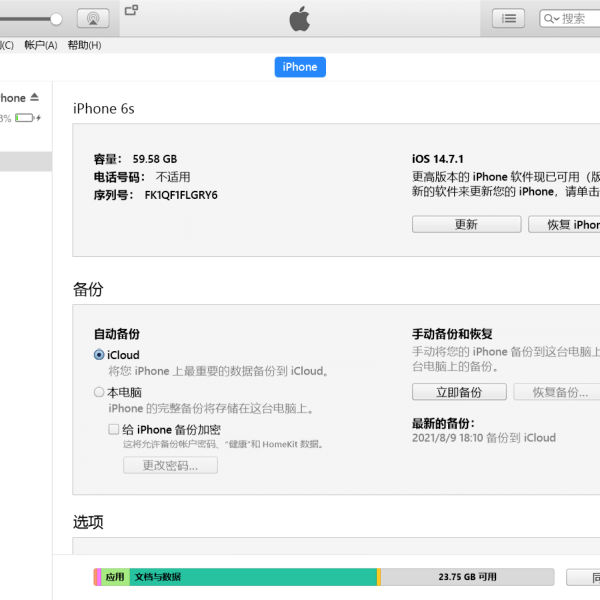Click the yellow storage segment
The height and width of the screenshot is (600, 600).
click(379, 577)
